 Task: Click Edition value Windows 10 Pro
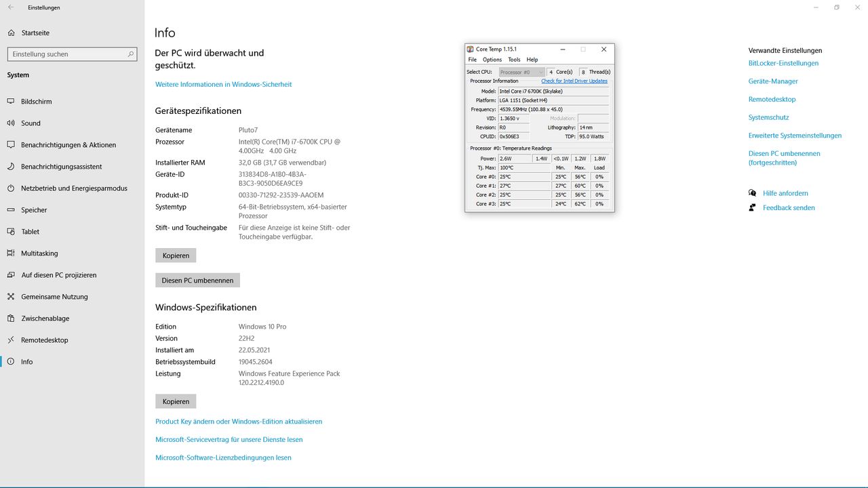pyautogui.click(x=262, y=327)
